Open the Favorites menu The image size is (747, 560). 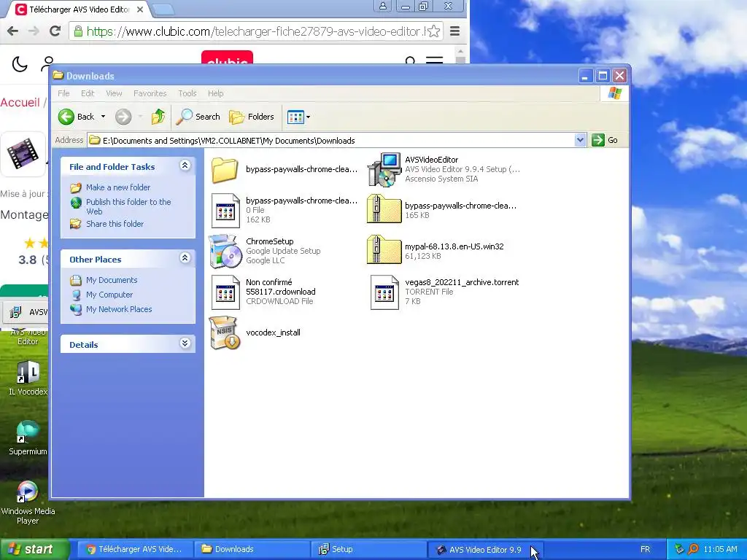150,93
